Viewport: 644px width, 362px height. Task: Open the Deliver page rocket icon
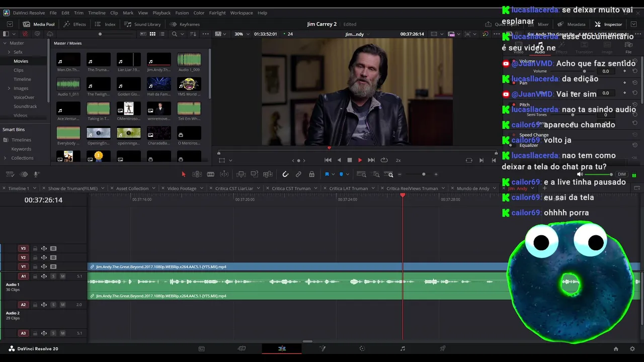click(443, 348)
